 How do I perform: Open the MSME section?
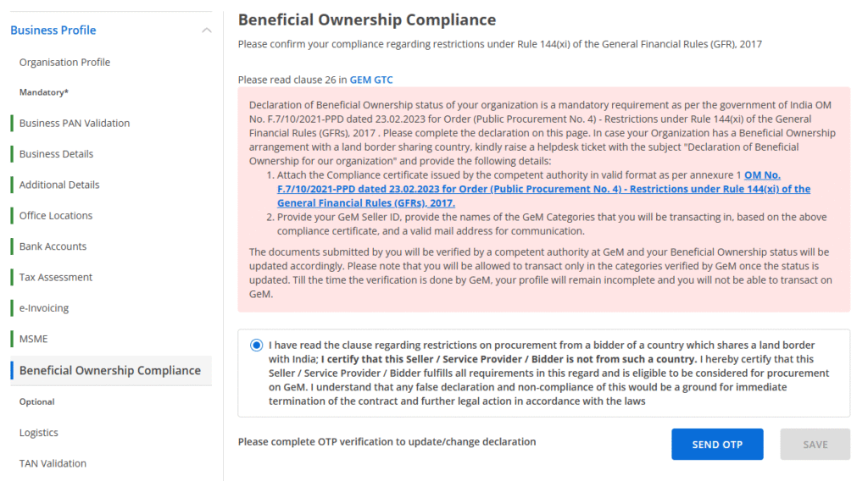34,339
